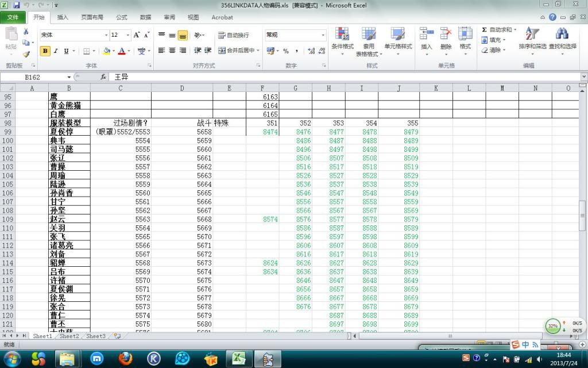Screen dimensions: 588x368
Task: Click the Increase Font Size icon
Action: coord(137,35)
